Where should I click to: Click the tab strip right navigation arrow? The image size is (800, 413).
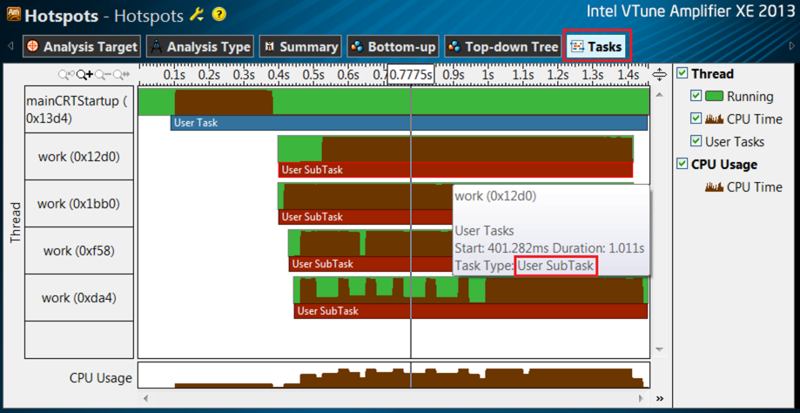pos(791,47)
